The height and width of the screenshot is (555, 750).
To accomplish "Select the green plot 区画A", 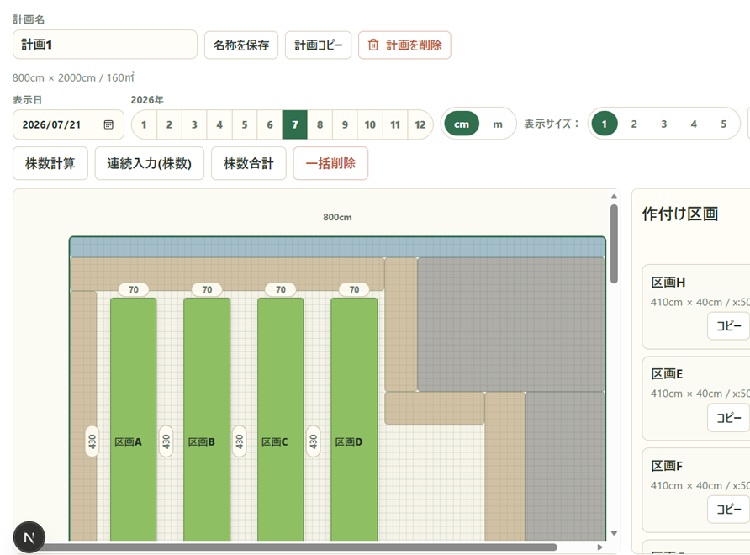I will pos(133,420).
